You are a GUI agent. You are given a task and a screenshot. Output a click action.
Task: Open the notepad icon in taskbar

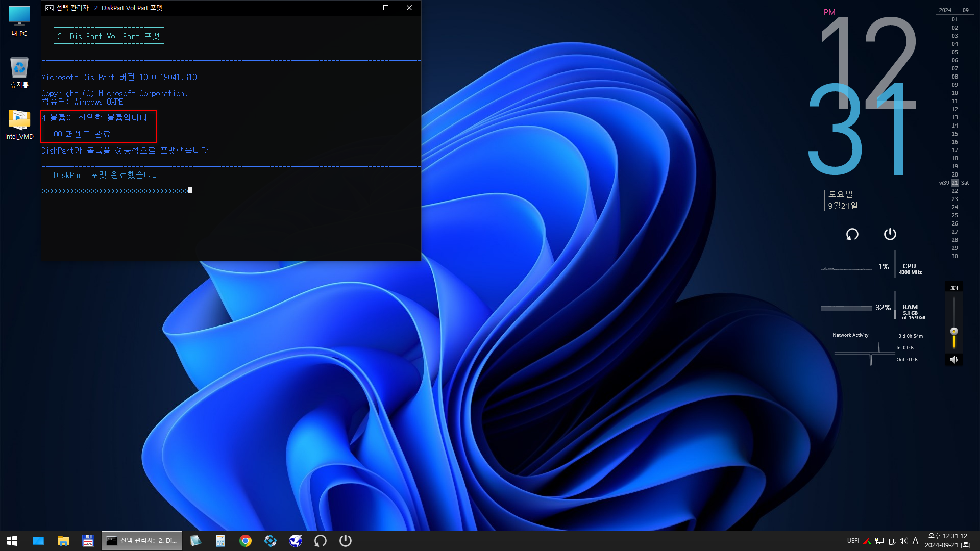(195, 541)
